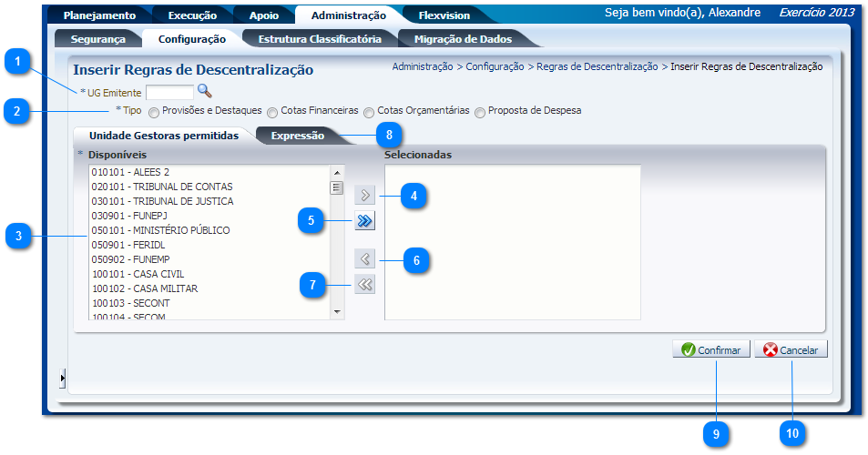Open the Planejamento main menu
Image resolution: width=868 pixels, height=455 pixels.
[x=99, y=15]
